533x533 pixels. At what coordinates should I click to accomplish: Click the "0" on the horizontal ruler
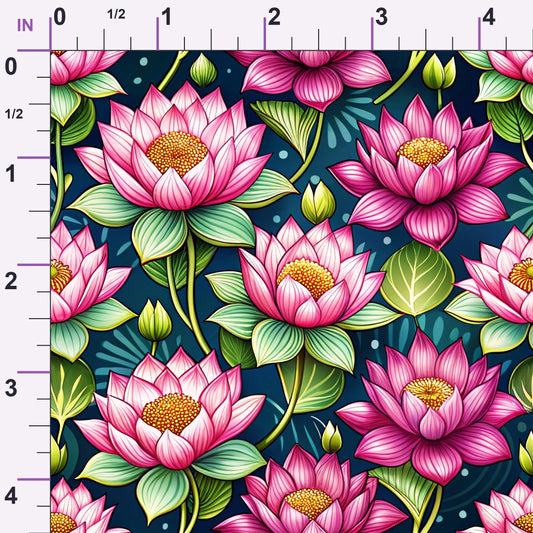click(59, 17)
